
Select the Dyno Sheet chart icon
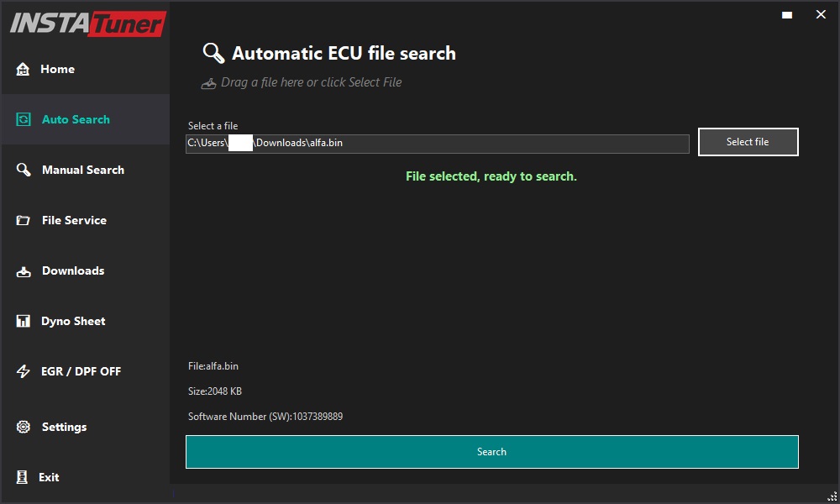pos(24,321)
